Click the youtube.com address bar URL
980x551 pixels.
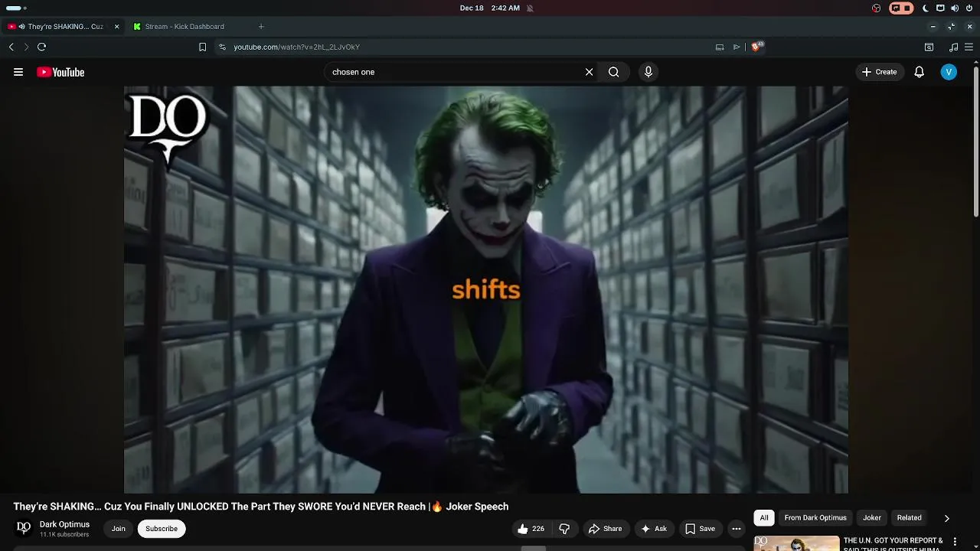coord(296,47)
